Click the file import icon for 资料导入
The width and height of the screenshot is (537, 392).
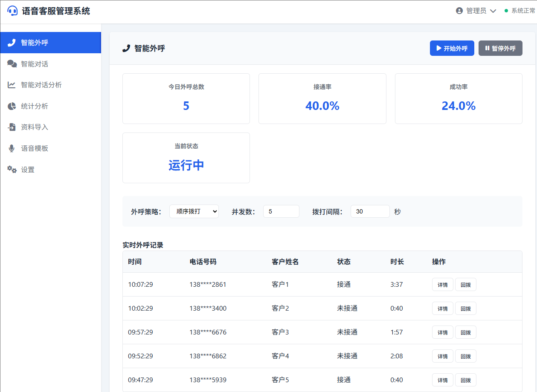click(x=12, y=127)
